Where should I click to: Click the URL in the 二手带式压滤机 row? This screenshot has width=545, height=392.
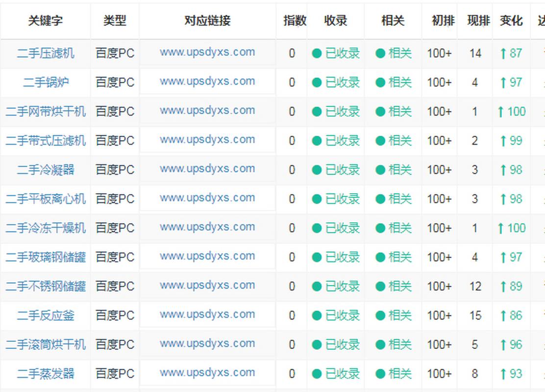click(x=207, y=140)
